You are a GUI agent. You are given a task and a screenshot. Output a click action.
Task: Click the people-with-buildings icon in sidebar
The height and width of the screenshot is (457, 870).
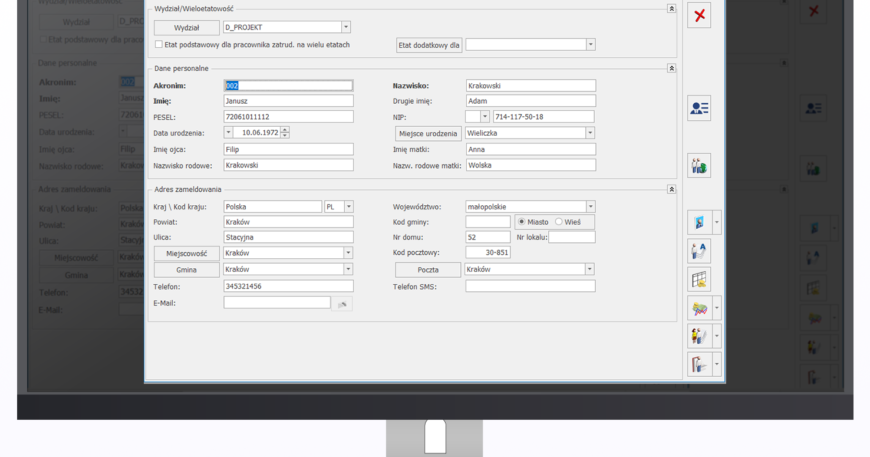(x=699, y=165)
